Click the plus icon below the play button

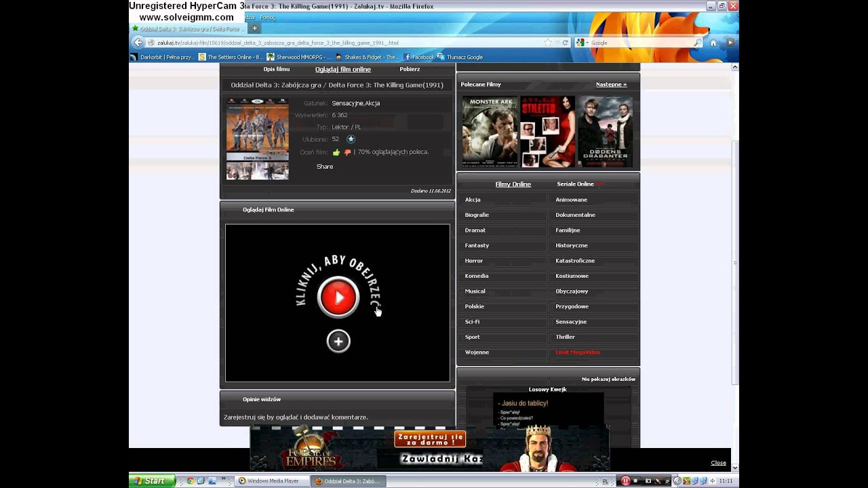(338, 341)
